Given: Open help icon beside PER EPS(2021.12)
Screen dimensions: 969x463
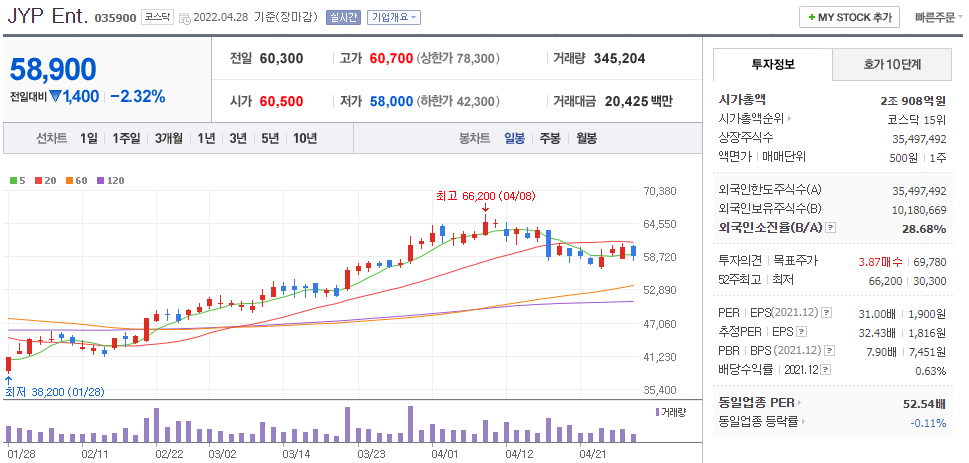Looking at the screenshot, I should pyautogui.click(x=827, y=313).
